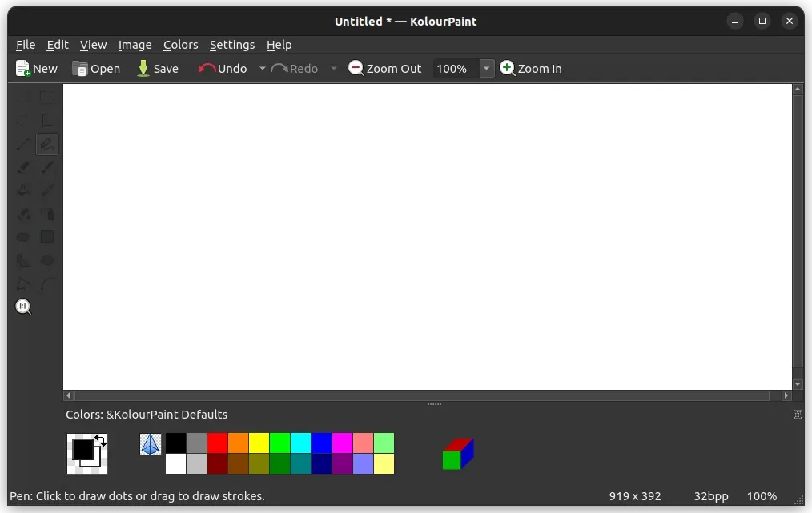This screenshot has width=812, height=513.
Task: Click the '919 x 392' status text
Action: [635, 496]
